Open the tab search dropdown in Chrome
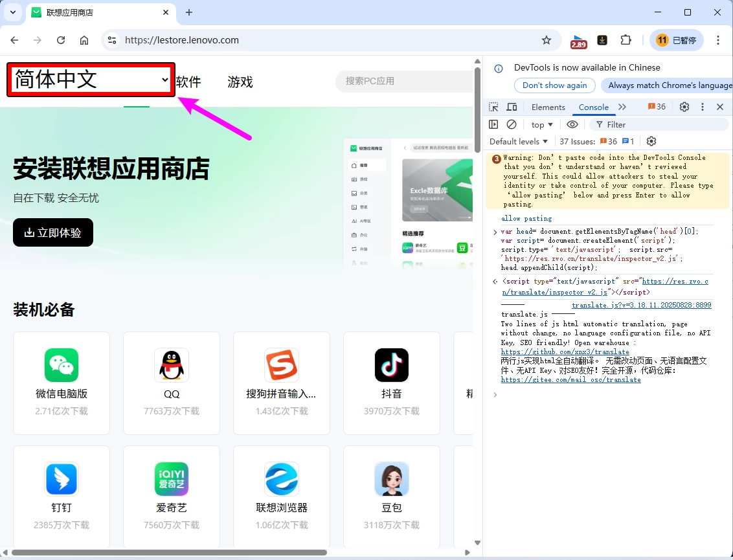 12,12
